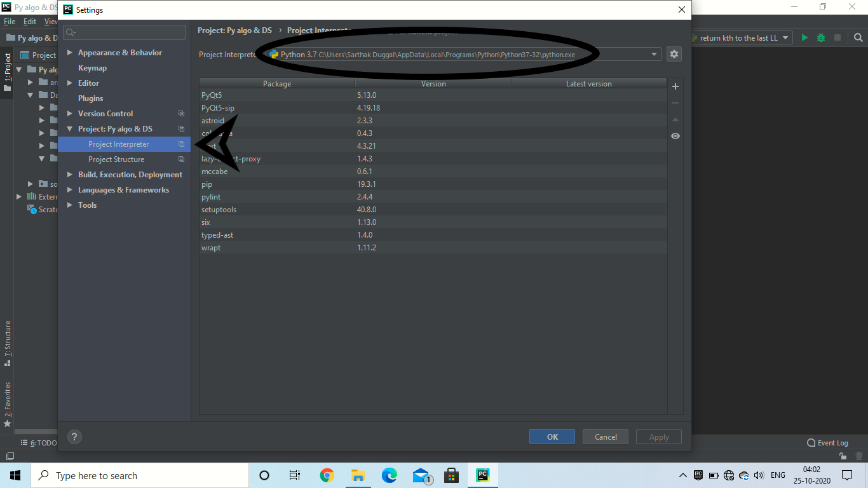Collapse Project: Py algo & DS section arrow

tap(70, 129)
